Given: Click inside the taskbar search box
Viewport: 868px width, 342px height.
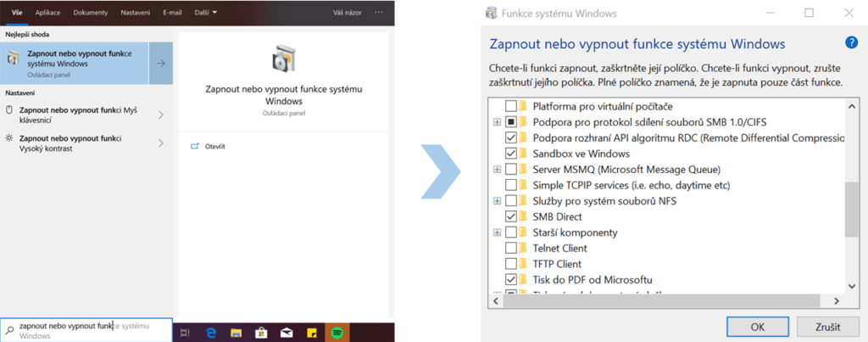Looking at the screenshot, I should point(85,329).
